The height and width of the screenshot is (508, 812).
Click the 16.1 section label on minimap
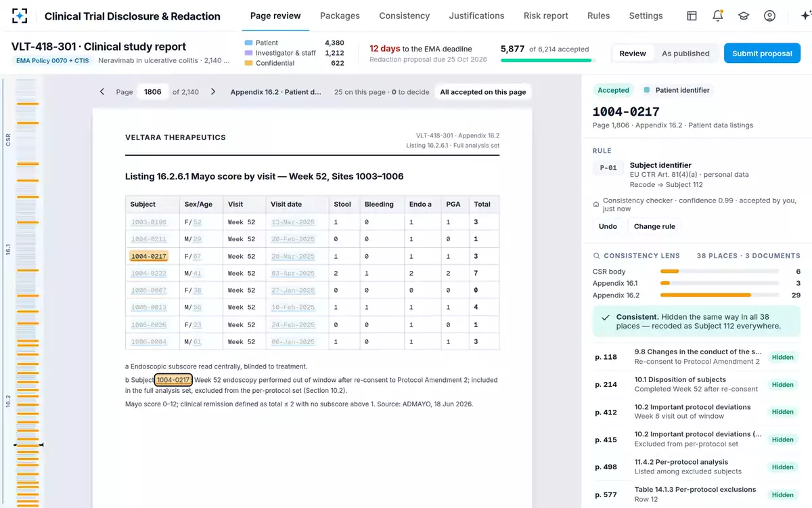8,250
